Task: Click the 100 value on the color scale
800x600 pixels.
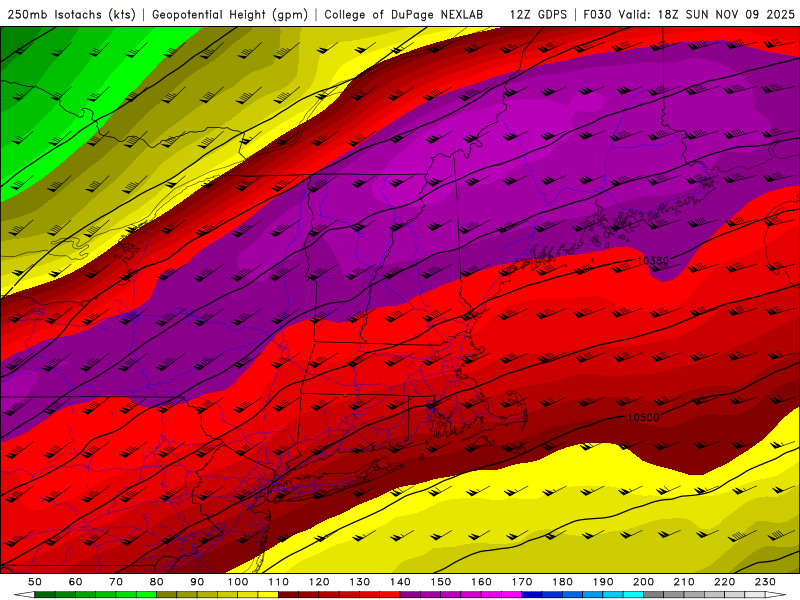Action: (238, 582)
